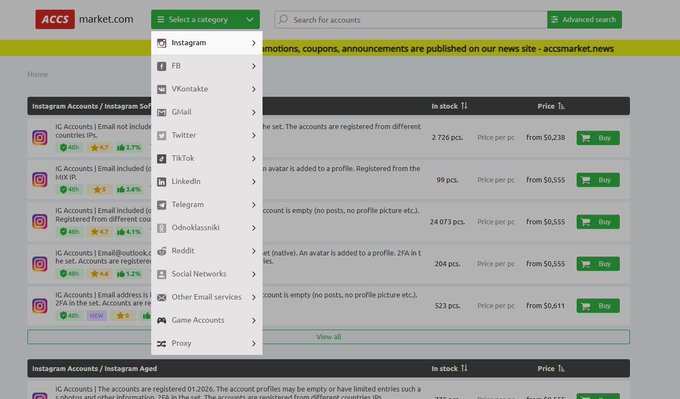Click the Other Email services envelope icon

click(x=161, y=297)
